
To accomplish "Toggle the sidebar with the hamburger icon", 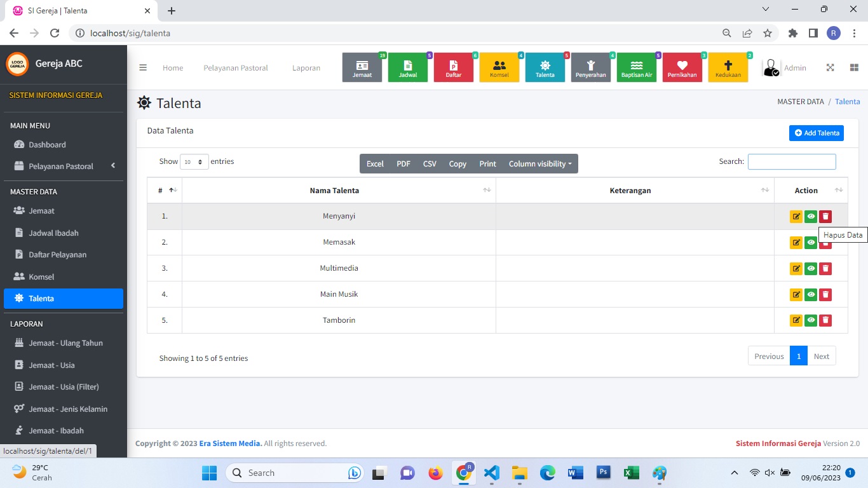I will click(143, 68).
